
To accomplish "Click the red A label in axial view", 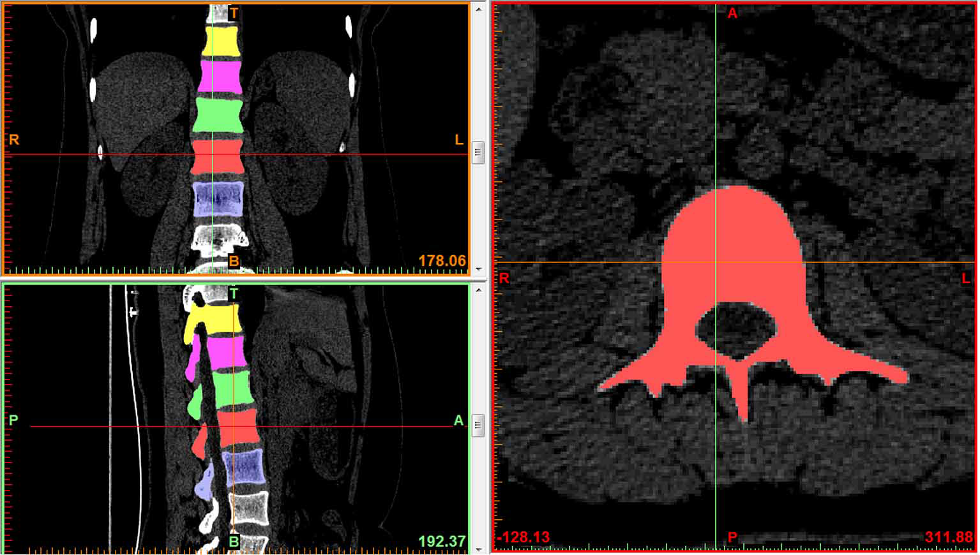I will [732, 13].
